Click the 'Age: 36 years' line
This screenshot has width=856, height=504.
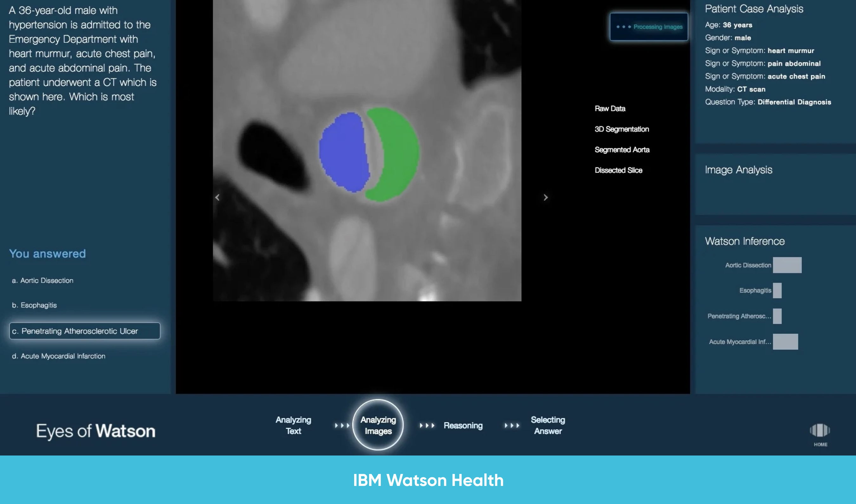728,25
